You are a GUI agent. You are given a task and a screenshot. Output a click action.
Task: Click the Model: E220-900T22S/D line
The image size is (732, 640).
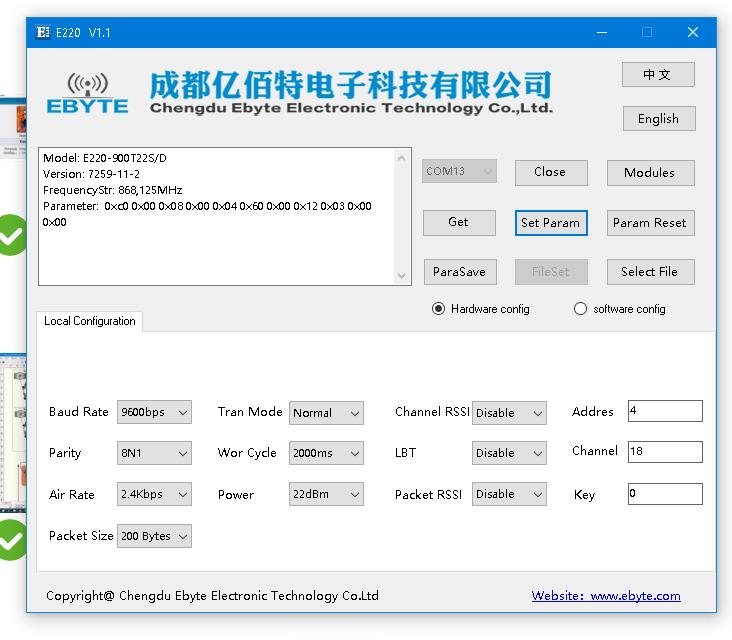[x=105, y=158]
